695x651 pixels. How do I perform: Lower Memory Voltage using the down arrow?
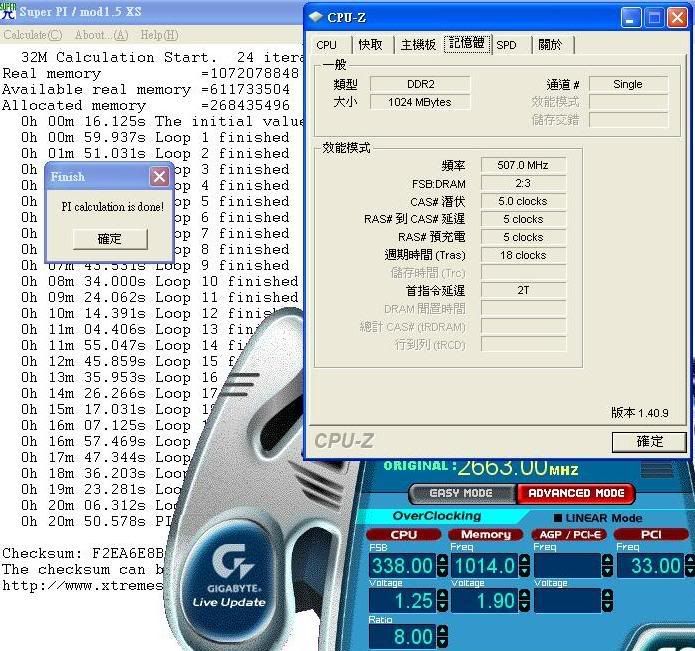(x=524, y=606)
